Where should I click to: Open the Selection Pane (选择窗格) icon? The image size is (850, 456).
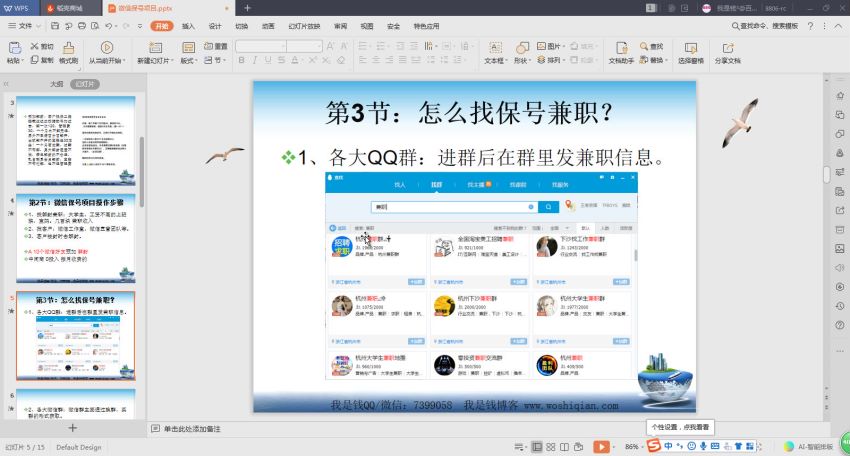(691, 48)
